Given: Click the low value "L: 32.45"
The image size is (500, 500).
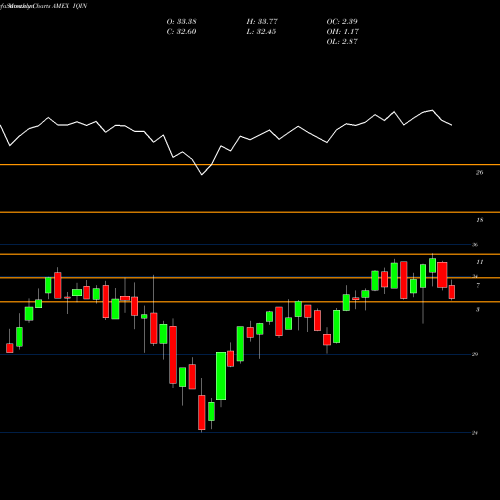Looking at the screenshot, I should coord(261,32).
